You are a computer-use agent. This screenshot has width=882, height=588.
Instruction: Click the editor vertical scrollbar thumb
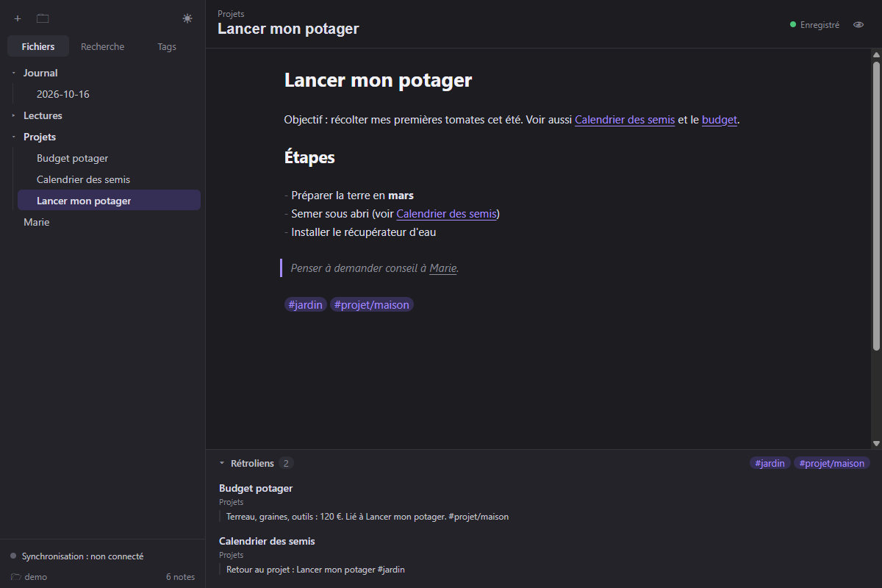pos(876,206)
